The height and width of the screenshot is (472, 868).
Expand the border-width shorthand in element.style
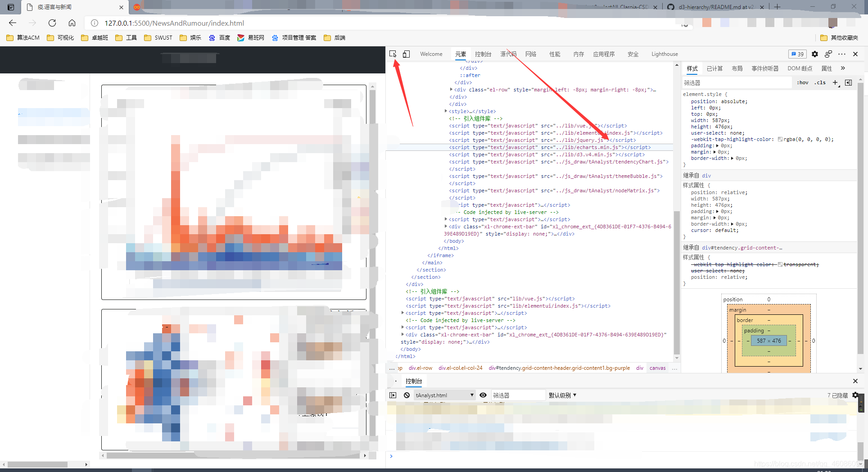coord(732,159)
